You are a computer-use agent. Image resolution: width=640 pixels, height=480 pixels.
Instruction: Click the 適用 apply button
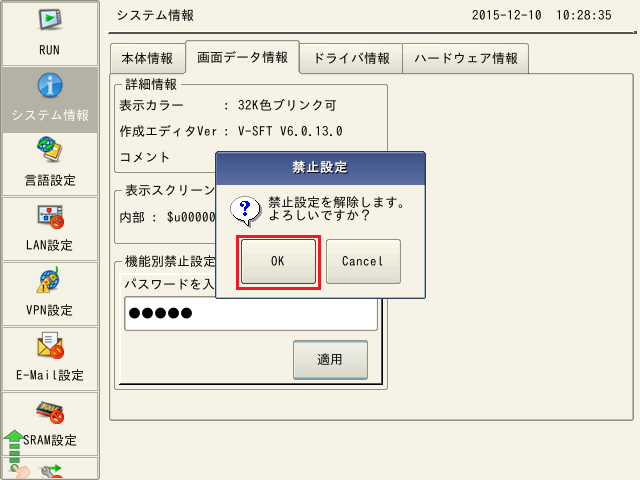[x=330, y=358]
